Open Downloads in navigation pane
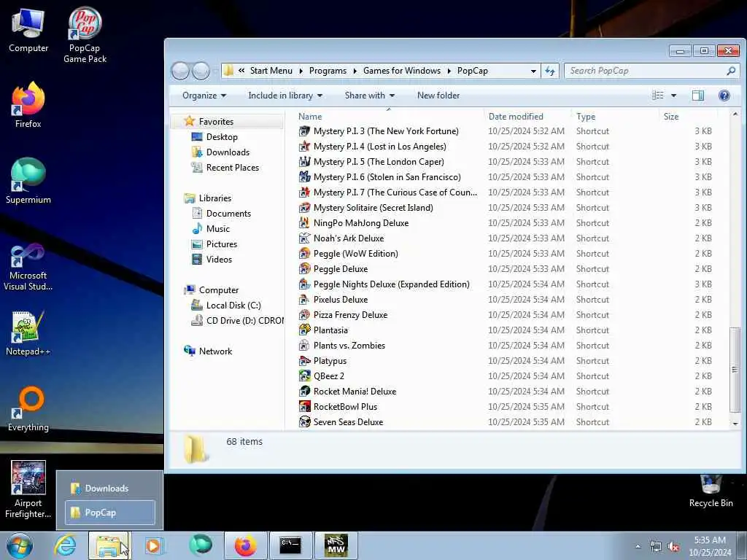747x560 pixels. (228, 152)
